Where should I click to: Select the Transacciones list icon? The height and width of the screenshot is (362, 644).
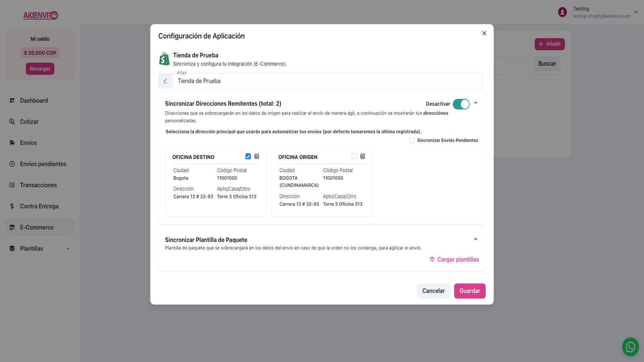(12, 185)
